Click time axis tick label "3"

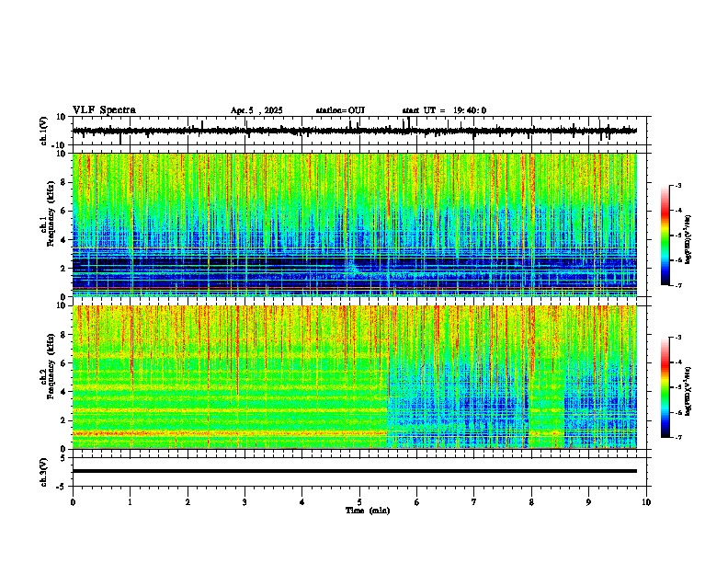pos(245,502)
